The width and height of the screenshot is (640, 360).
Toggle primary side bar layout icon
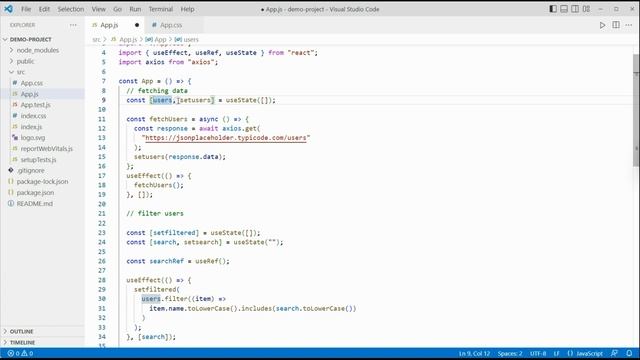pos(553,9)
